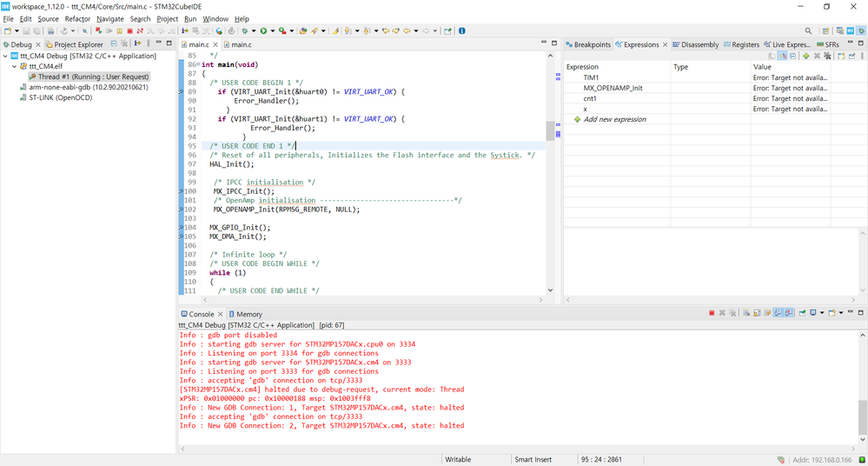Open the Project menu
The height and width of the screenshot is (466, 868).
click(167, 19)
